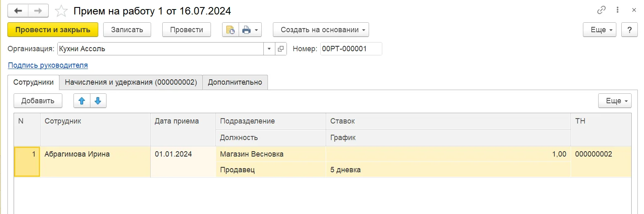Open the table's Еще menu
644x214 pixels.
615,101
